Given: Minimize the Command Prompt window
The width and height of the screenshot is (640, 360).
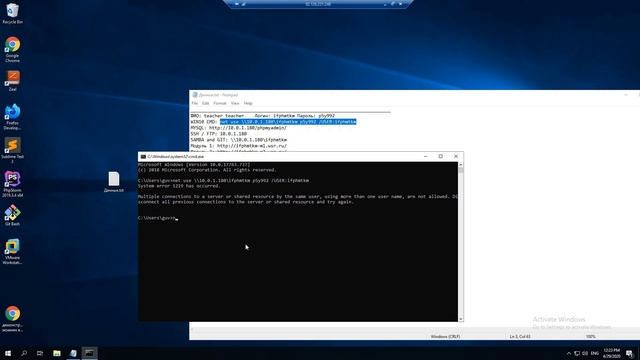Looking at the screenshot, I should pyautogui.click(x=425, y=156).
